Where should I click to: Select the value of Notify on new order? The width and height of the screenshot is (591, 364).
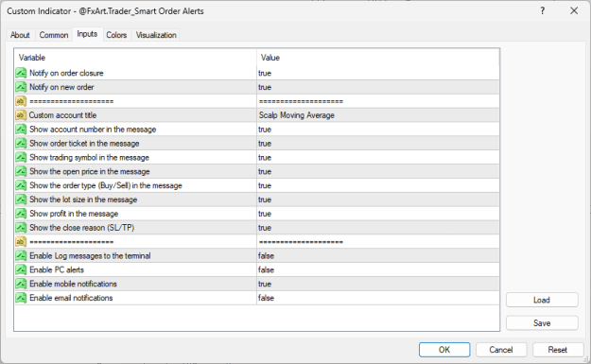(377, 87)
